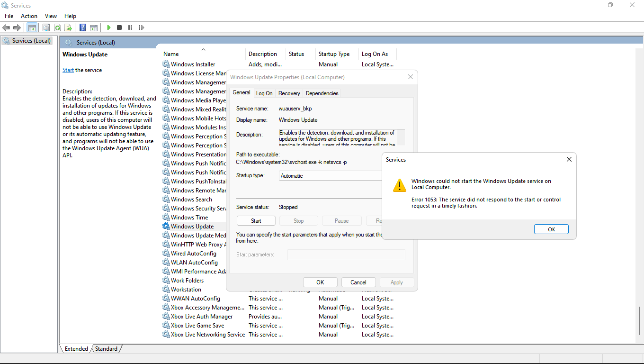Open the Help menu
Screen dimensions: 644x364
pyautogui.click(x=70, y=16)
